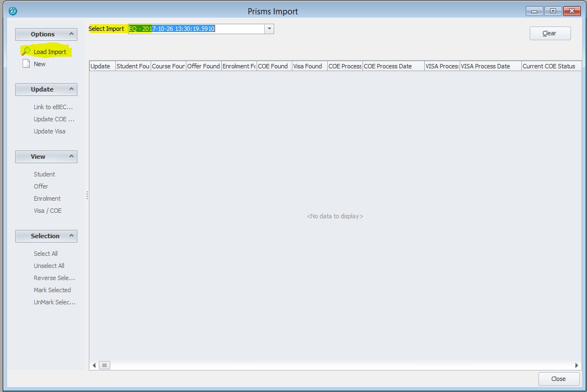The image size is (587, 392).
Task: Click the New document icon
Action: click(26, 64)
